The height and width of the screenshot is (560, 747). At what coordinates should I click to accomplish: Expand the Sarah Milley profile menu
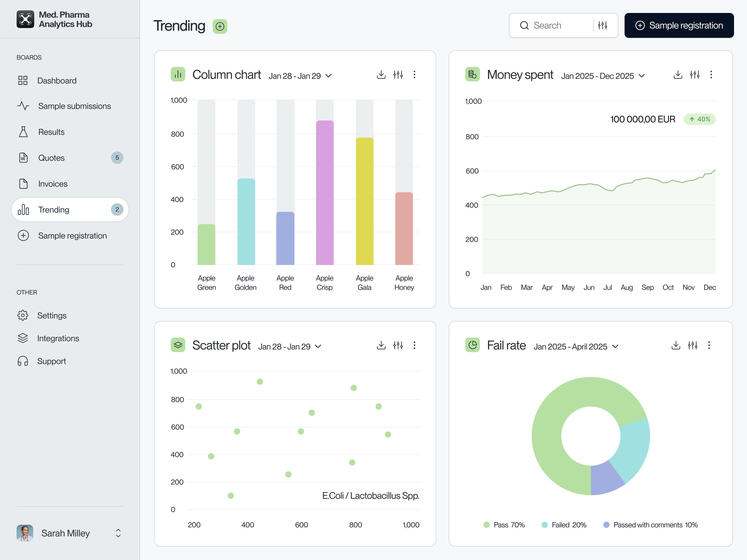(x=118, y=533)
